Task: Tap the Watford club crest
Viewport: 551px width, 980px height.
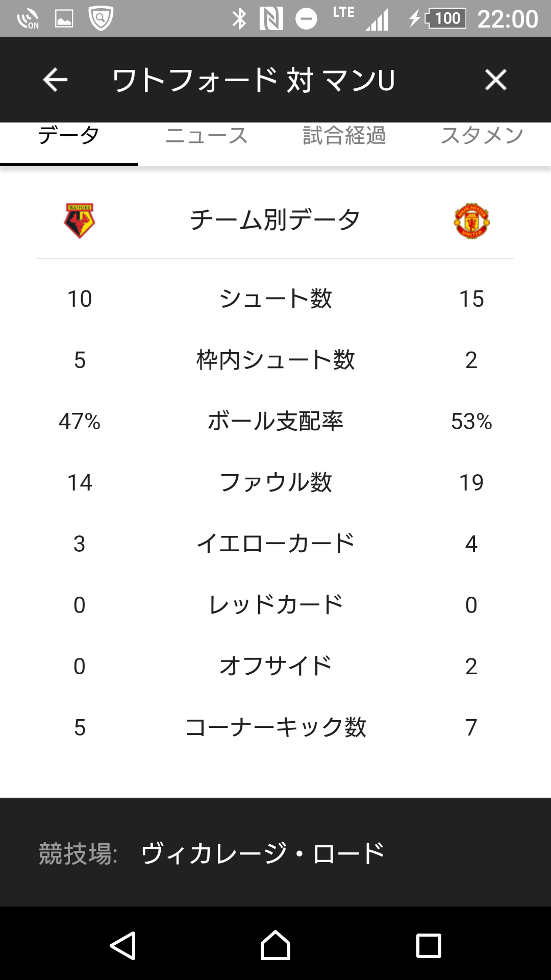Action: pyautogui.click(x=80, y=220)
